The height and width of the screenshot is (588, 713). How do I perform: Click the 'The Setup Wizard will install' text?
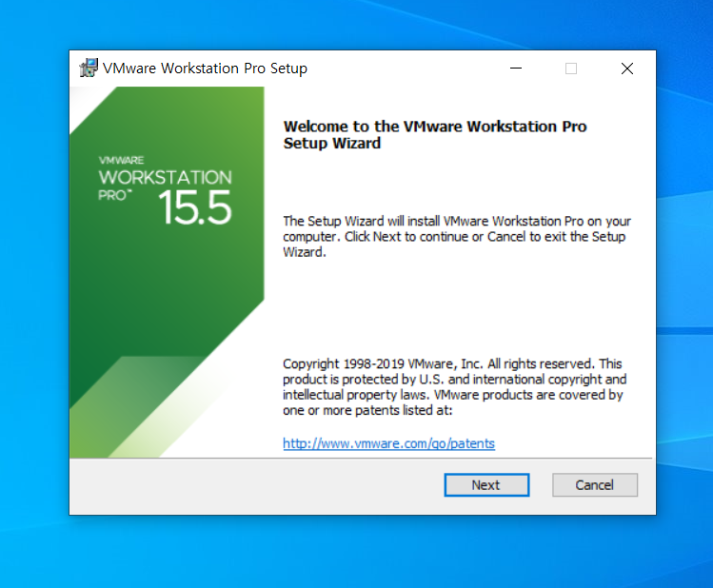pyautogui.click(x=457, y=236)
